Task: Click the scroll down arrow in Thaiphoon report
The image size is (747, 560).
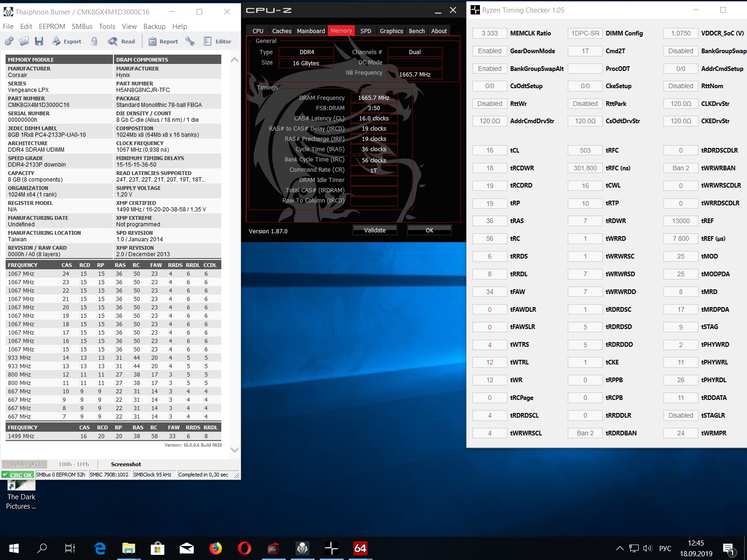Action: pyautogui.click(x=234, y=450)
